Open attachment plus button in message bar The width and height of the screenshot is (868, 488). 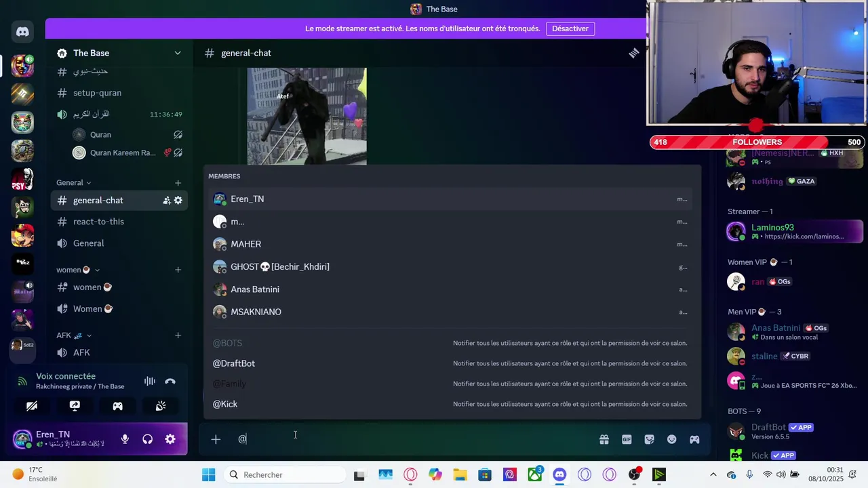pos(216,439)
